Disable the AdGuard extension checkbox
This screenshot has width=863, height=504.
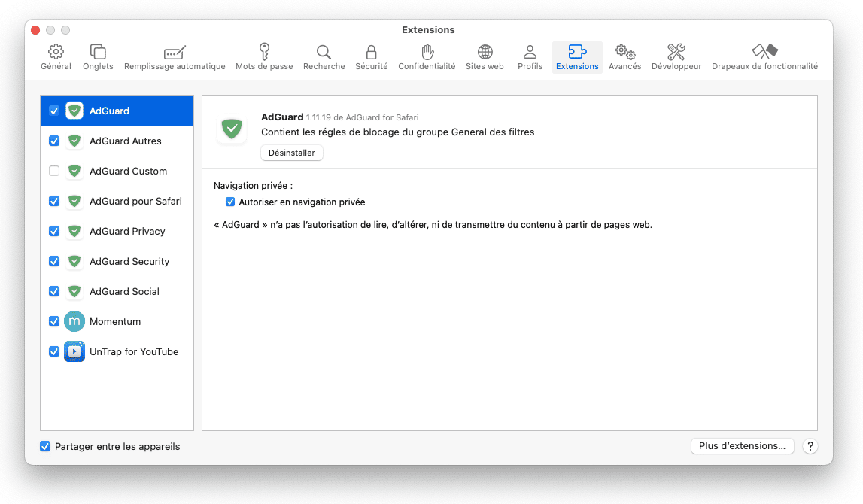tap(54, 111)
